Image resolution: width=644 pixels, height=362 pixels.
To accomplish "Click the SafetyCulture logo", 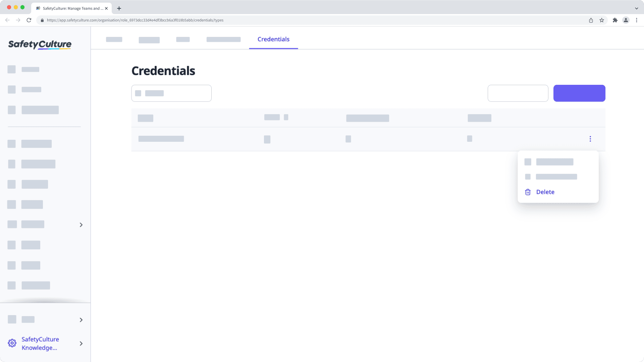I will [x=39, y=45].
